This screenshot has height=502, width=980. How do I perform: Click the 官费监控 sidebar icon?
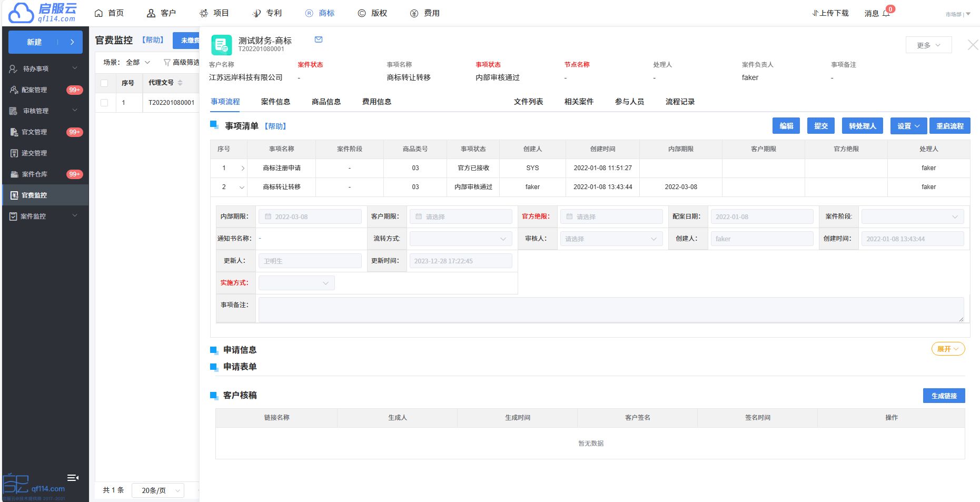click(13, 195)
